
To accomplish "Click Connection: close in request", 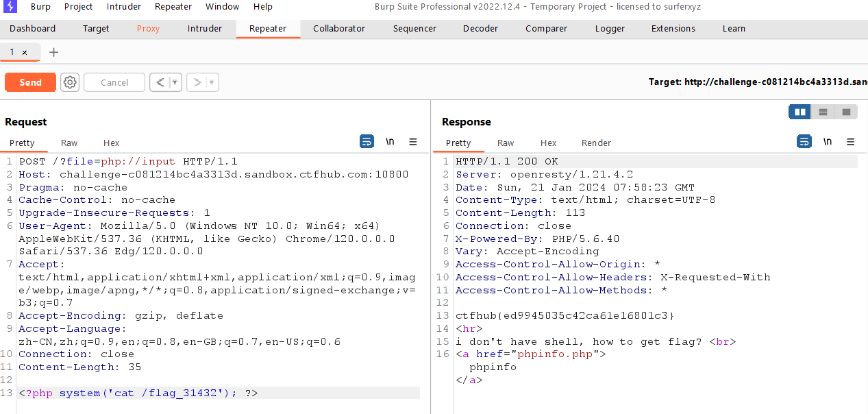I will tap(77, 354).
